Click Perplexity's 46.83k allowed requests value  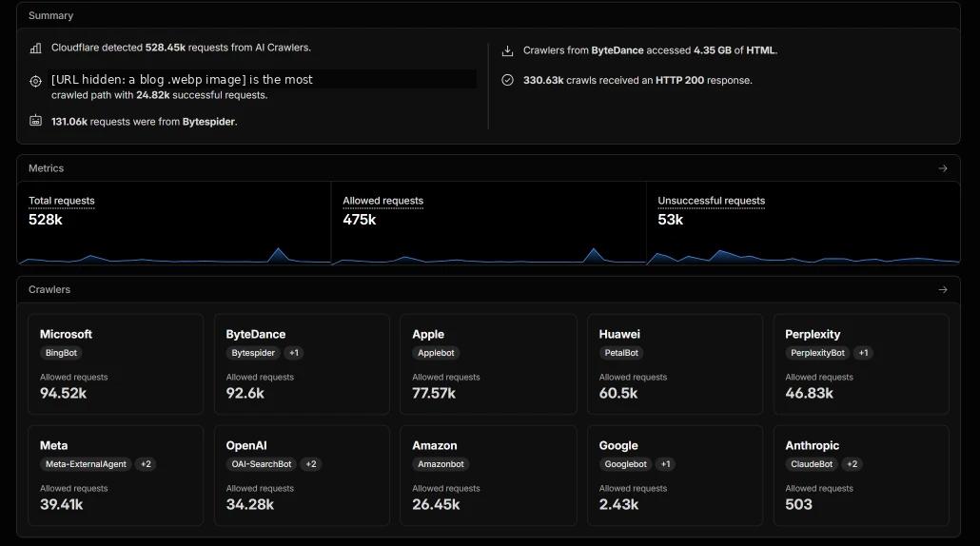tap(810, 394)
